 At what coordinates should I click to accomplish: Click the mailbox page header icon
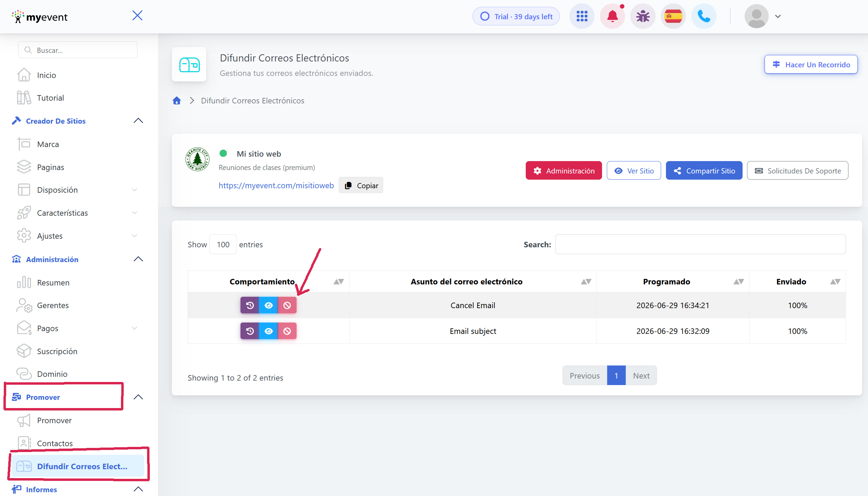pos(189,65)
